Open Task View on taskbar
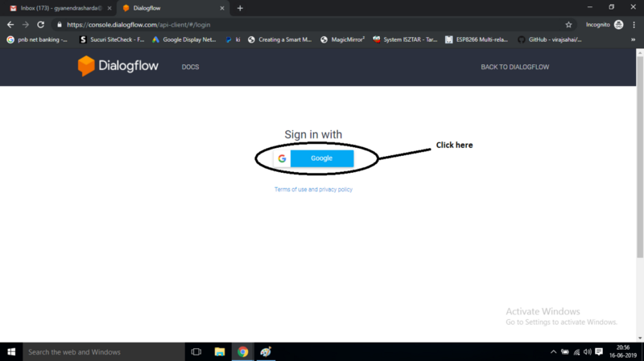This screenshot has width=644, height=361. click(x=196, y=352)
